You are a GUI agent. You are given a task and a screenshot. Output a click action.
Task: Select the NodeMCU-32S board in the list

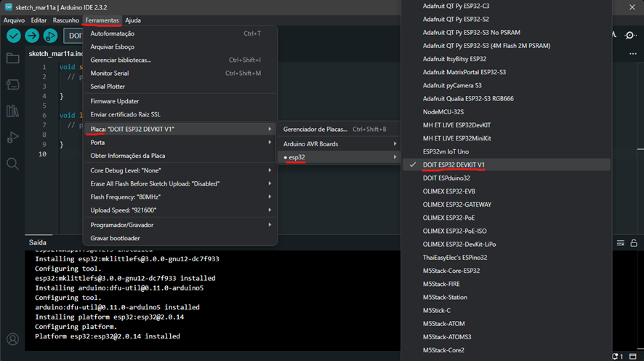443,112
